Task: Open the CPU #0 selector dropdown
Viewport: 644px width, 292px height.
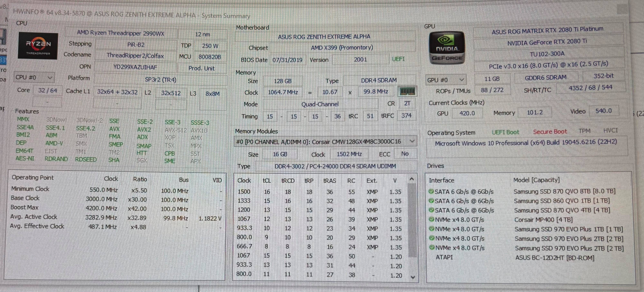Action: 34,78
